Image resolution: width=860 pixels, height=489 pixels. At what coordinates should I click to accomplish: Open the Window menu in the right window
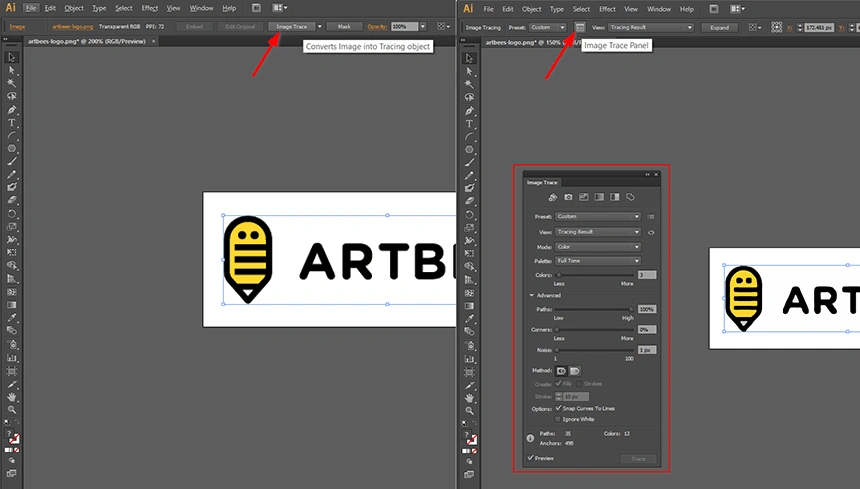659,9
